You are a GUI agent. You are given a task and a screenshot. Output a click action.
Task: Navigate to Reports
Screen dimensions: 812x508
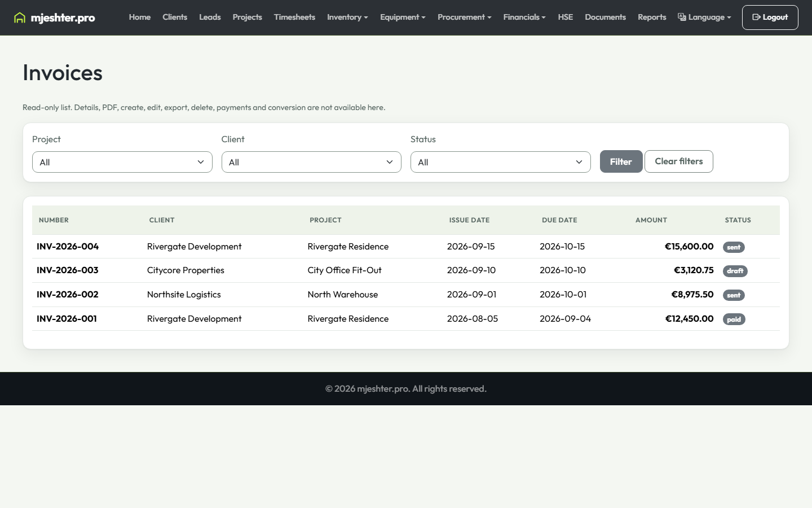(652, 17)
